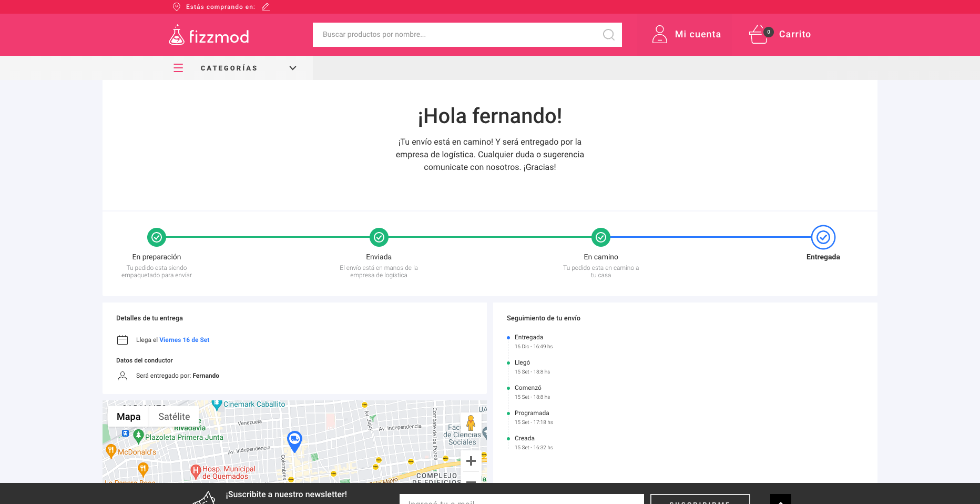
Task: Click the Programada tracking entry
Action: pyautogui.click(x=532, y=413)
